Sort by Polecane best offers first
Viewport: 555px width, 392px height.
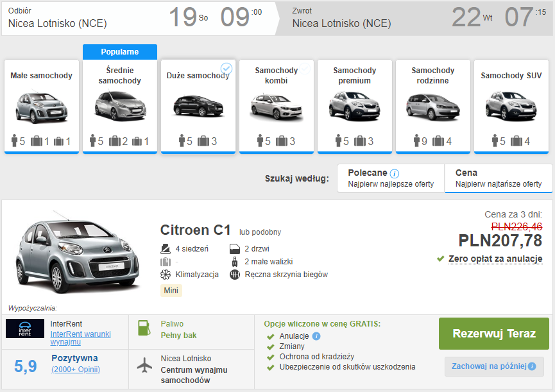pos(390,178)
